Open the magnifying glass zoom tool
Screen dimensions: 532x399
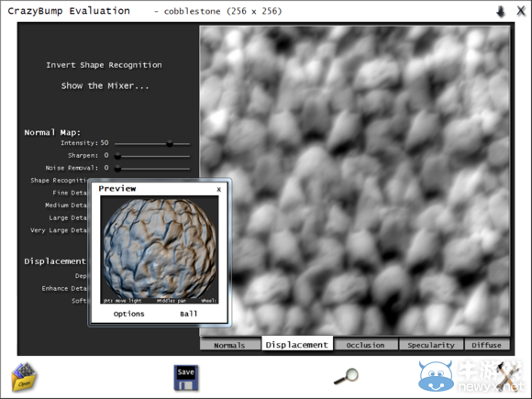tap(346, 376)
